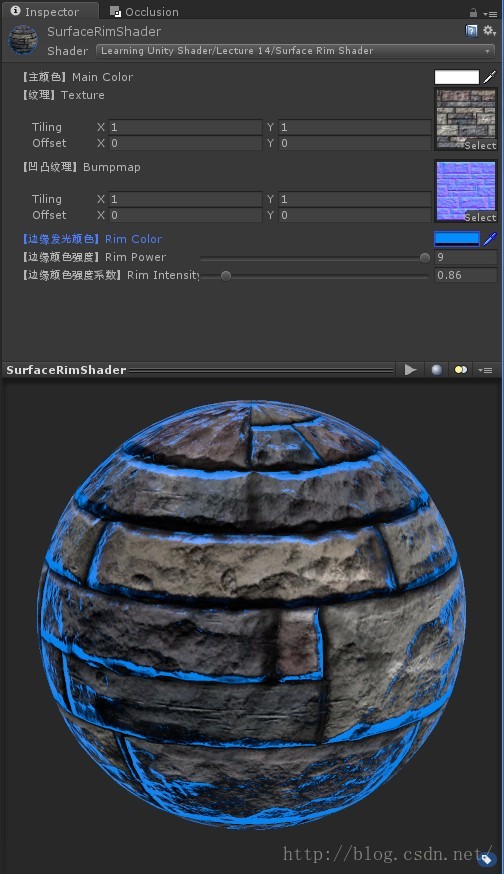Click the Rim Power slider handle
Image resolution: width=504 pixels, height=874 pixels.
(425, 258)
